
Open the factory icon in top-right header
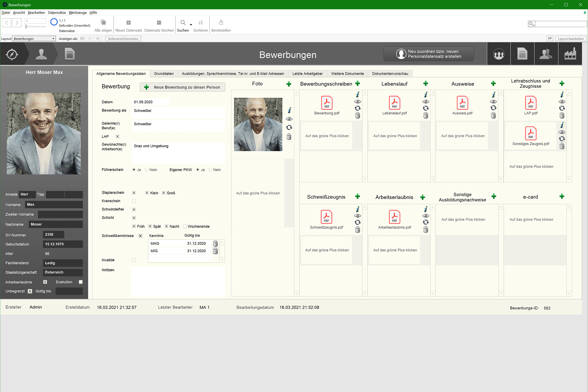click(x=570, y=54)
